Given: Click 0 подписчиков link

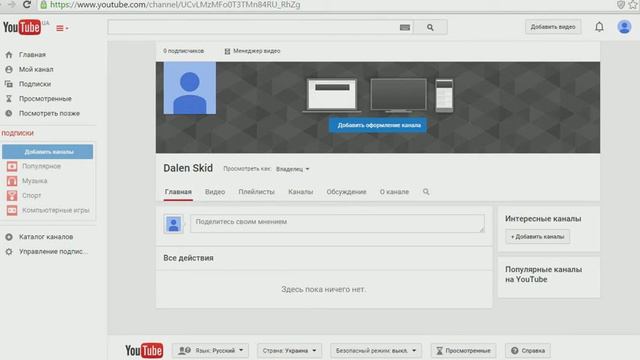Looking at the screenshot, I should point(183,51).
